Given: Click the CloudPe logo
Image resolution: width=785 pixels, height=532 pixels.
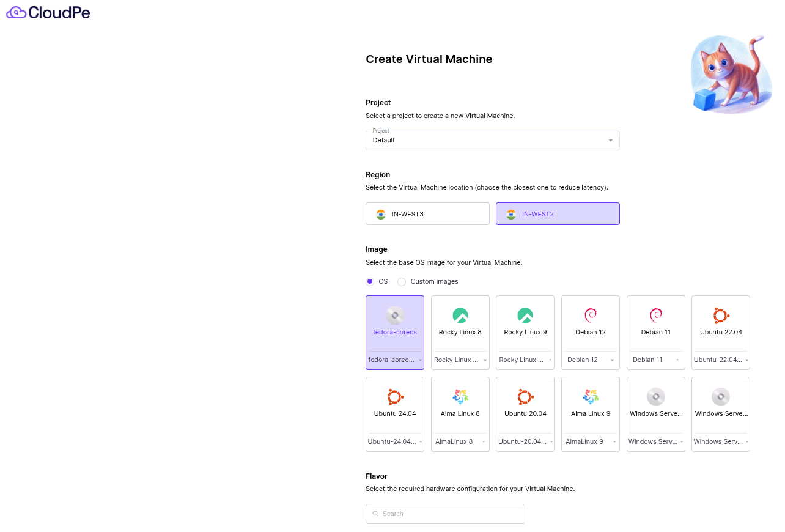Looking at the screenshot, I should (x=48, y=12).
